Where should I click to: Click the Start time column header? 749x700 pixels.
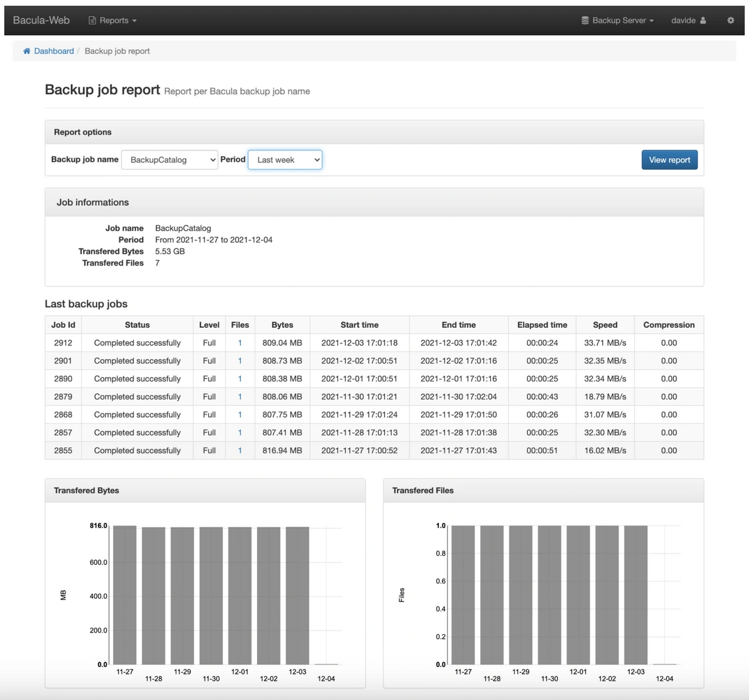coord(360,325)
